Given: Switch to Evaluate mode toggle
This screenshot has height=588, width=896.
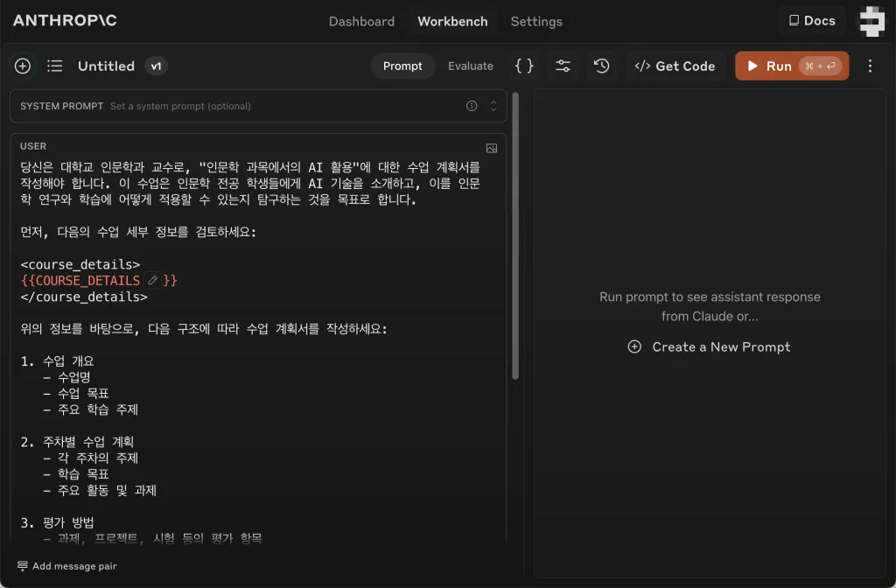Looking at the screenshot, I should pyautogui.click(x=471, y=66).
